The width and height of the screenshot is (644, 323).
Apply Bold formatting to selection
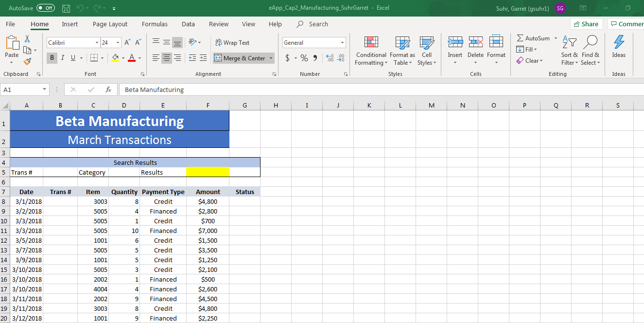click(51, 57)
